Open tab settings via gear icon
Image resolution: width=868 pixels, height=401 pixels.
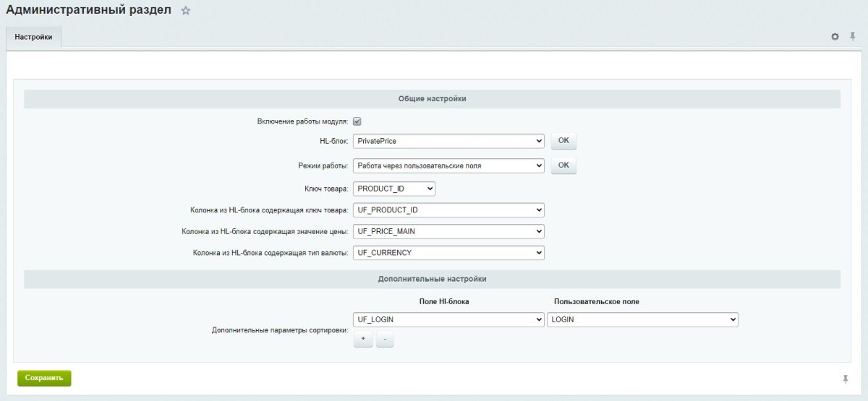(835, 36)
